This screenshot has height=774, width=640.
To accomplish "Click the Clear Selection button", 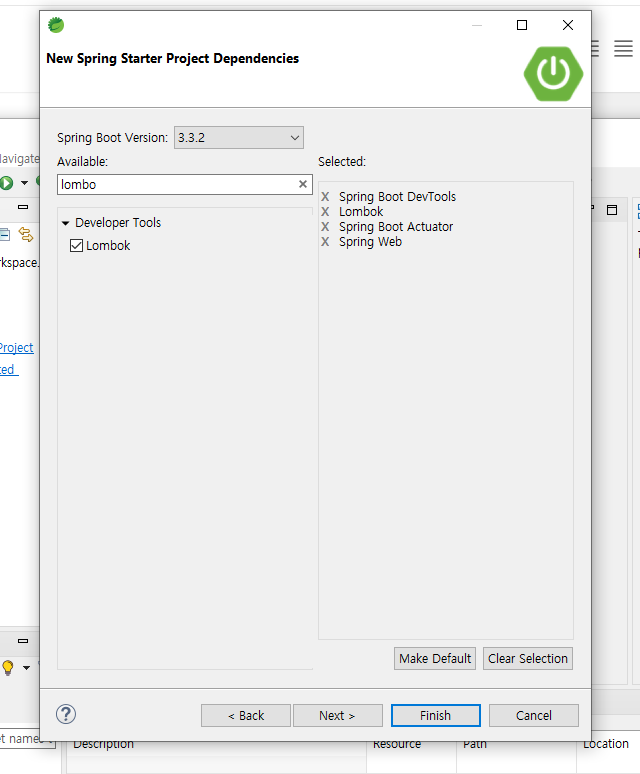I will [x=527, y=658].
